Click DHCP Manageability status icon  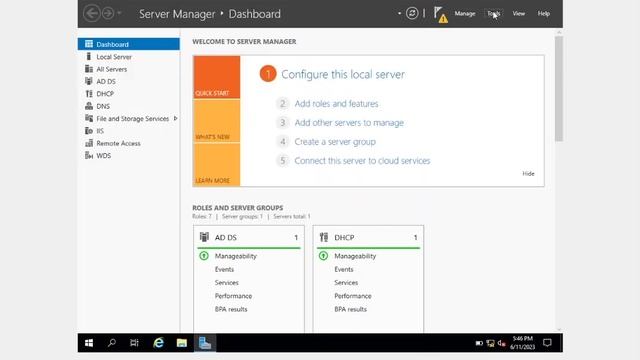pyautogui.click(x=323, y=256)
